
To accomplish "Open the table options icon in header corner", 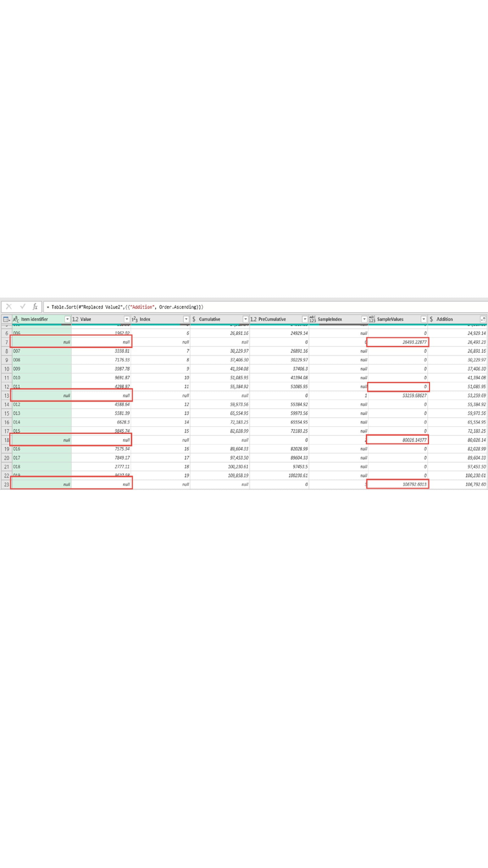I will (6, 319).
